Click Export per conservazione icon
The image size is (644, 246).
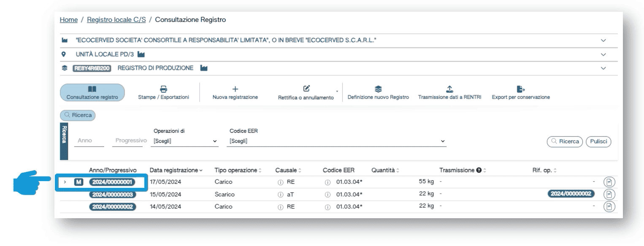(x=520, y=89)
